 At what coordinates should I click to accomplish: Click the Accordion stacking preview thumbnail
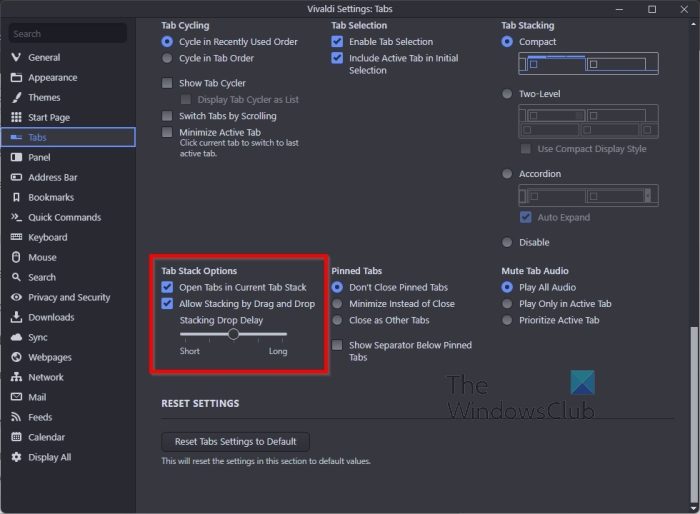point(588,195)
